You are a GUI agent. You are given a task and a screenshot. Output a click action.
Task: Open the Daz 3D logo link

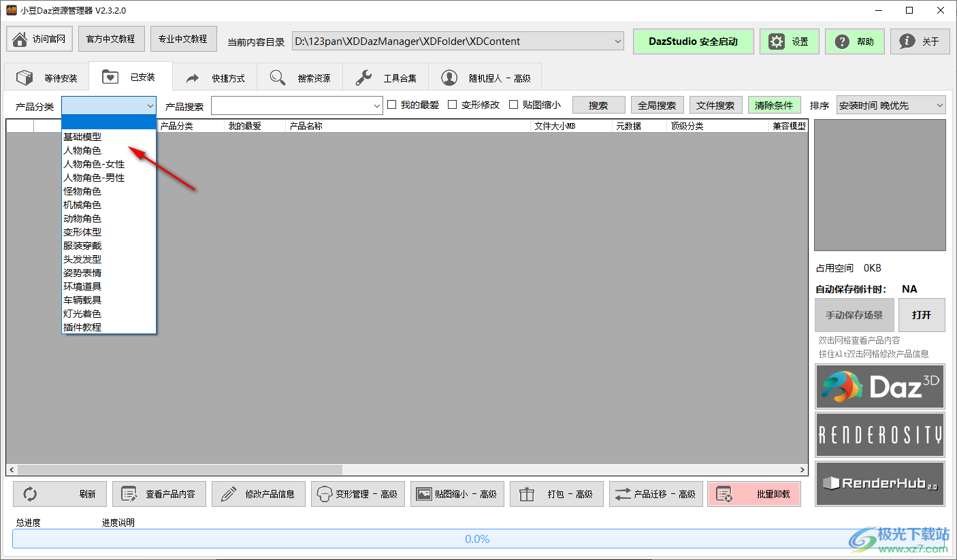879,386
